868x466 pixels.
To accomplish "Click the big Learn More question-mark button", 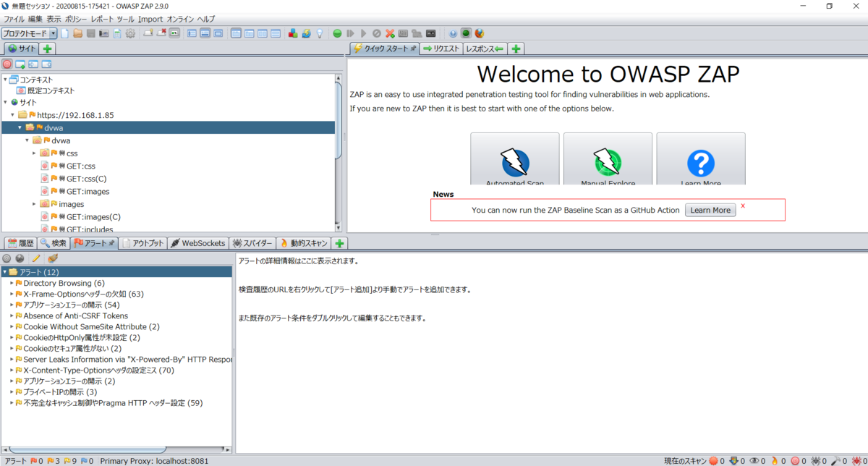I will [x=700, y=159].
